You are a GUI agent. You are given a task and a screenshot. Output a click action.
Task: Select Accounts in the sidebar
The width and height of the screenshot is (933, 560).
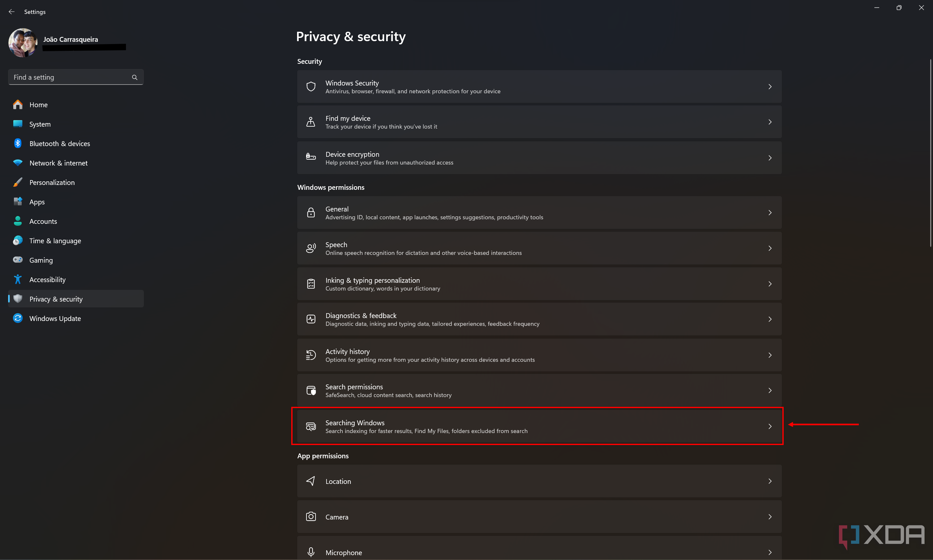pos(76,221)
